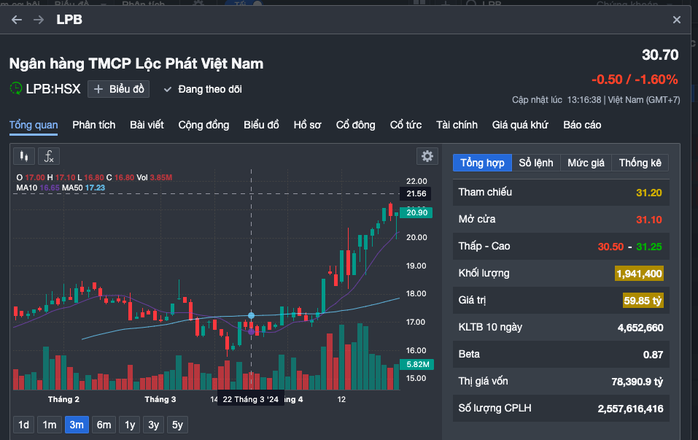Click the Tháng 2 axis label

(x=64, y=399)
